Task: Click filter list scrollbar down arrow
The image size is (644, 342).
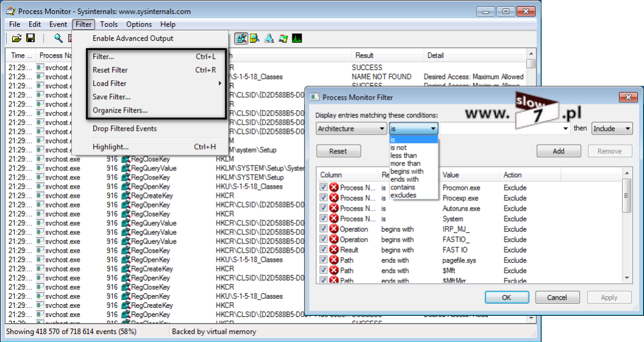Action: pos(626,278)
